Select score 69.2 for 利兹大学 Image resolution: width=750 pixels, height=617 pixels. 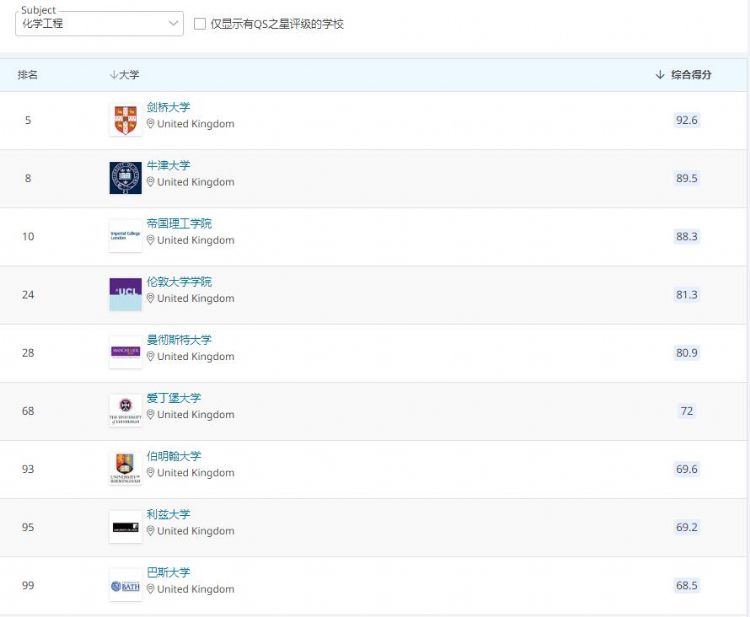tap(687, 527)
